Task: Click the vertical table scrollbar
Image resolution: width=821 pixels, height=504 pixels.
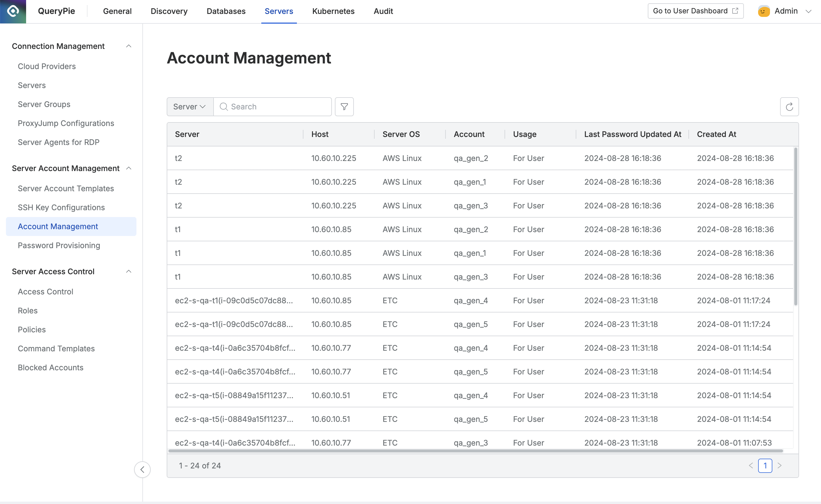Action: click(x=795, y=227)
